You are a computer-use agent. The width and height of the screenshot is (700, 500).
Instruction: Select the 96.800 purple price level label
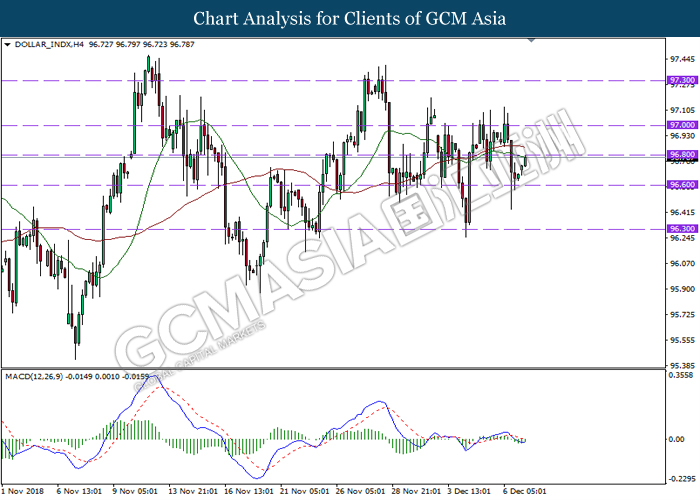682,154
